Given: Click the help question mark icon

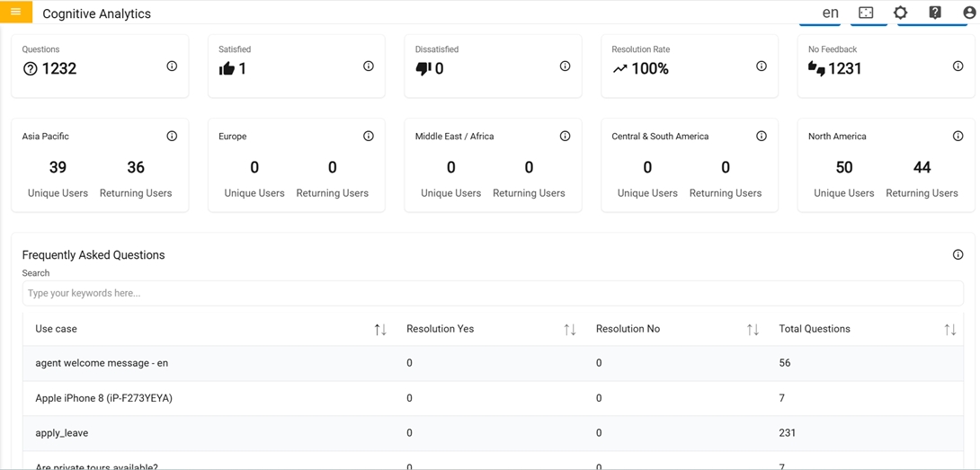Looking at the screenshot, I should [935, 13].
